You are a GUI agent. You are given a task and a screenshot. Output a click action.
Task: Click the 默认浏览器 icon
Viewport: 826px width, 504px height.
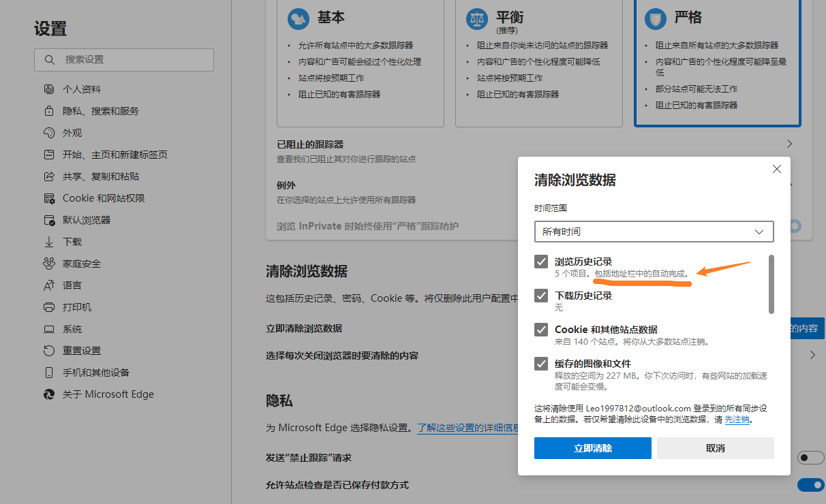coord(49,220)
